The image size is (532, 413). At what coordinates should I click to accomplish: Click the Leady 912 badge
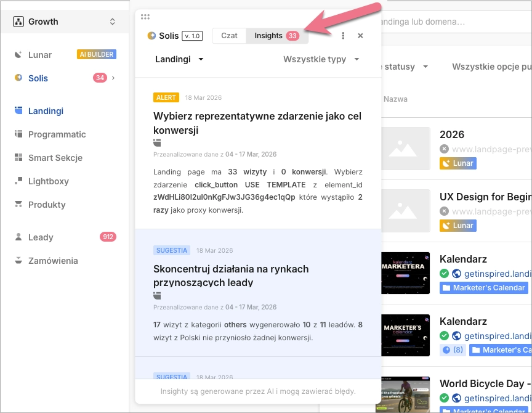click(x=108, y=237)
